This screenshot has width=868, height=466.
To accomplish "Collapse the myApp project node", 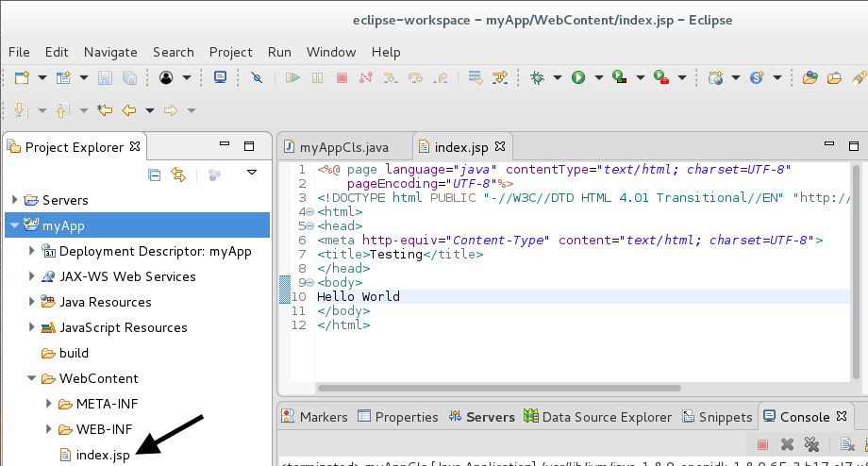I will coord(15,225).
